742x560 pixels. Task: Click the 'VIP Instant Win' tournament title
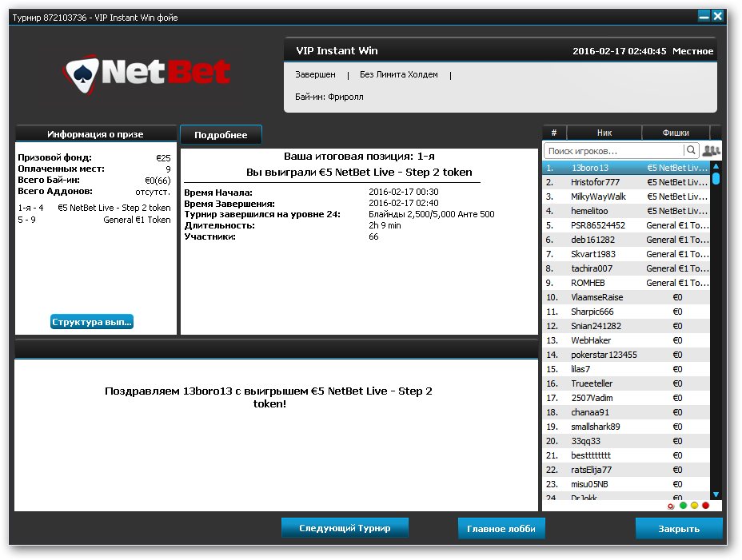337,50
